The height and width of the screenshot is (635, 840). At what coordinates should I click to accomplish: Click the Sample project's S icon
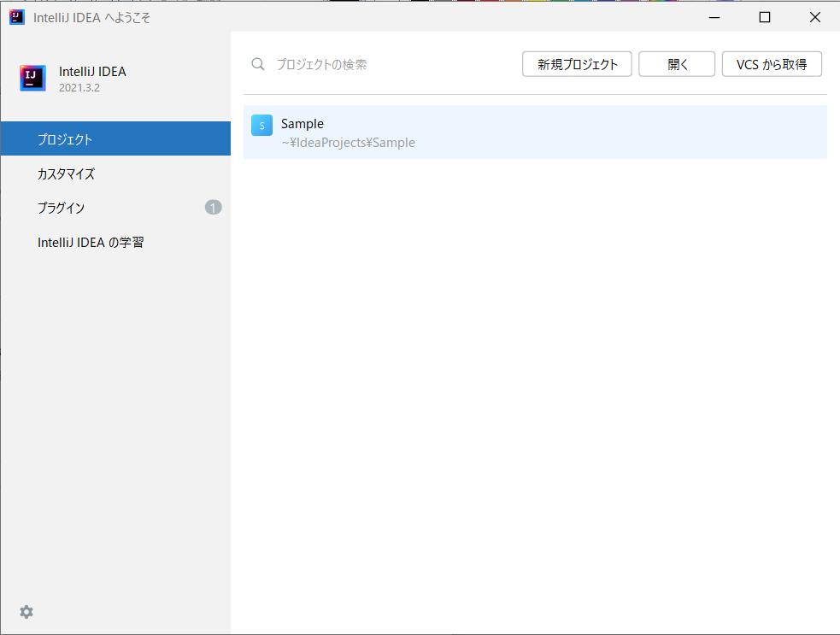coord(262,126)
